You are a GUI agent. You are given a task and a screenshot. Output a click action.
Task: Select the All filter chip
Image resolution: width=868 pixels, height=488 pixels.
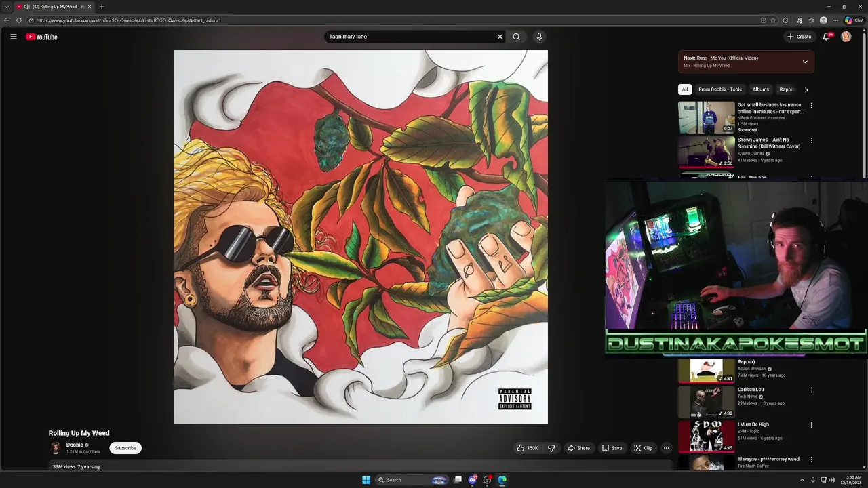[685, 89]
